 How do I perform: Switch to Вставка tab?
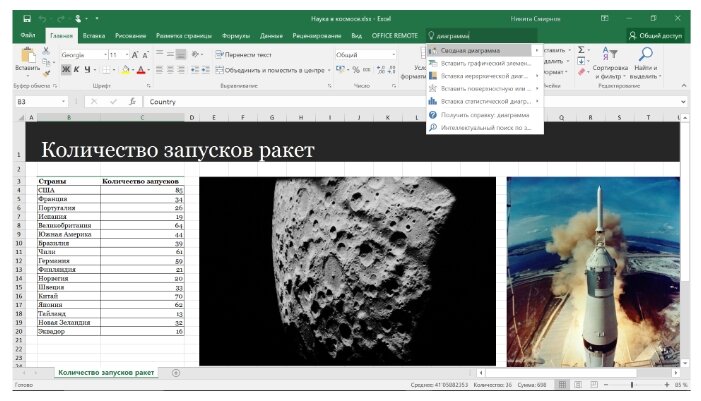tap(94, 36)
